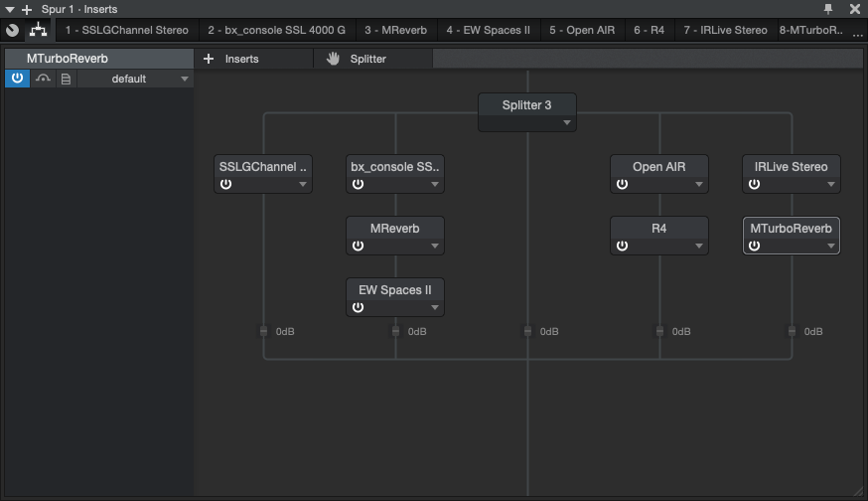Toggle MTurboReverb power in left panel
Viewport: 868px width, 501px height.
coord(17,79)
